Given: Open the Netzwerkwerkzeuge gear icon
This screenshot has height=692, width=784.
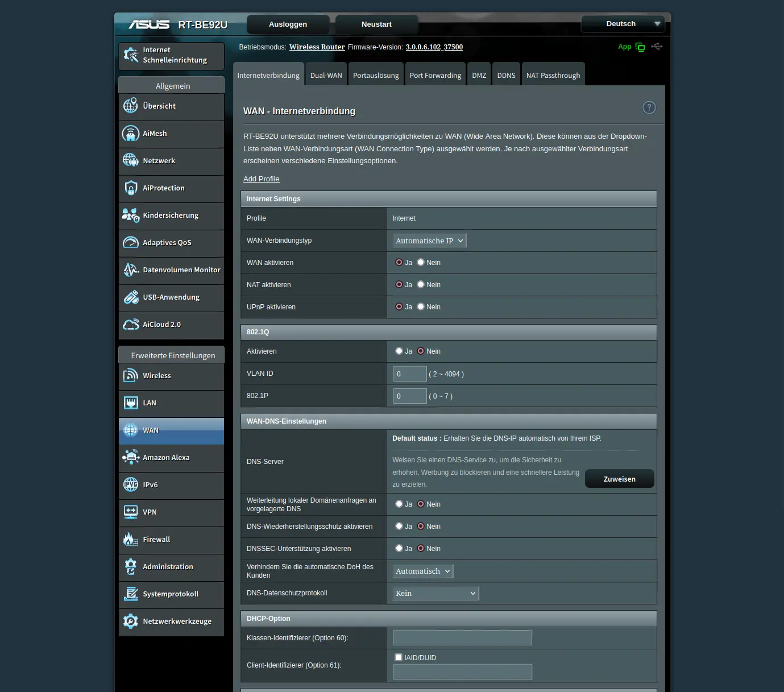Looking at the screenshot, I should 131,621.
